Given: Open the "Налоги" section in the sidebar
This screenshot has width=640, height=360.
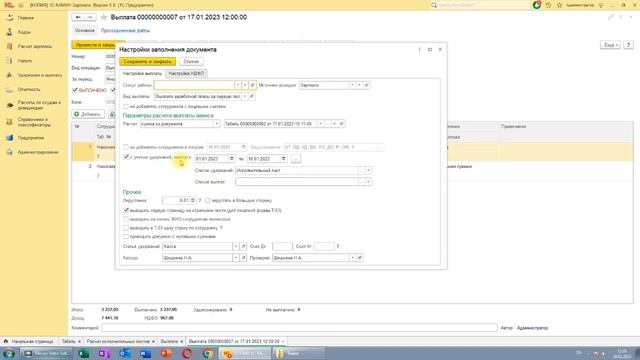Looking at the screenshot, I should tap(24, 61).
